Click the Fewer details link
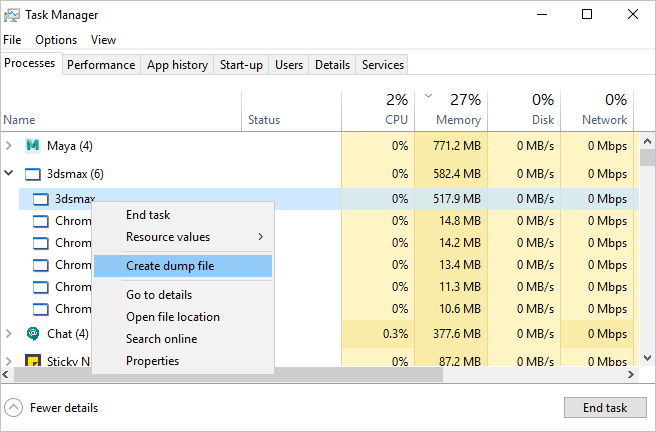 pyautogui.click(x=64, y=408)
